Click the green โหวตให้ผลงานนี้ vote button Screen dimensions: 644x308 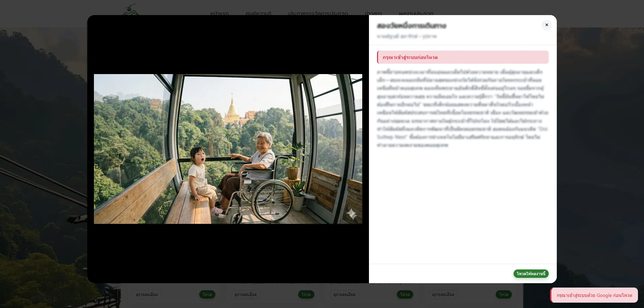(x=531, y=274)
